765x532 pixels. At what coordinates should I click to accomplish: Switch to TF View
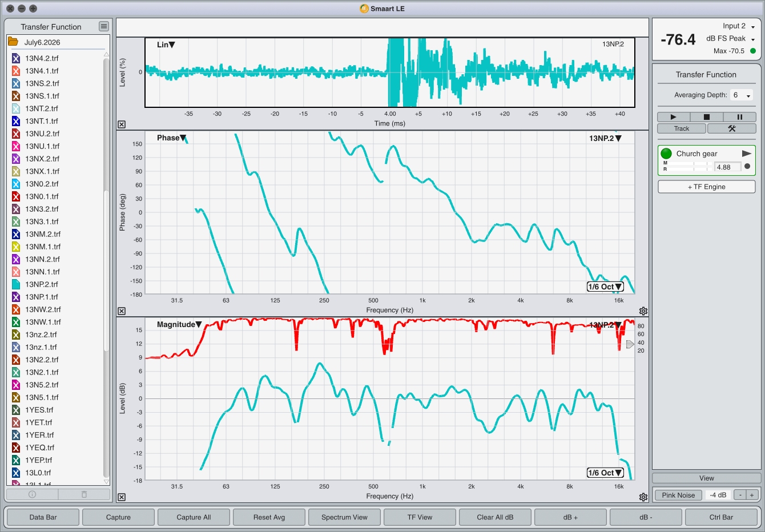tap(420, 517)
